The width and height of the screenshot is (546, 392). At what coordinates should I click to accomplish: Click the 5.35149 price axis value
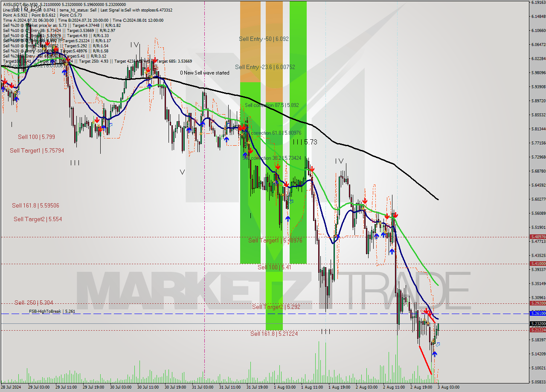(x=539, y=283)
